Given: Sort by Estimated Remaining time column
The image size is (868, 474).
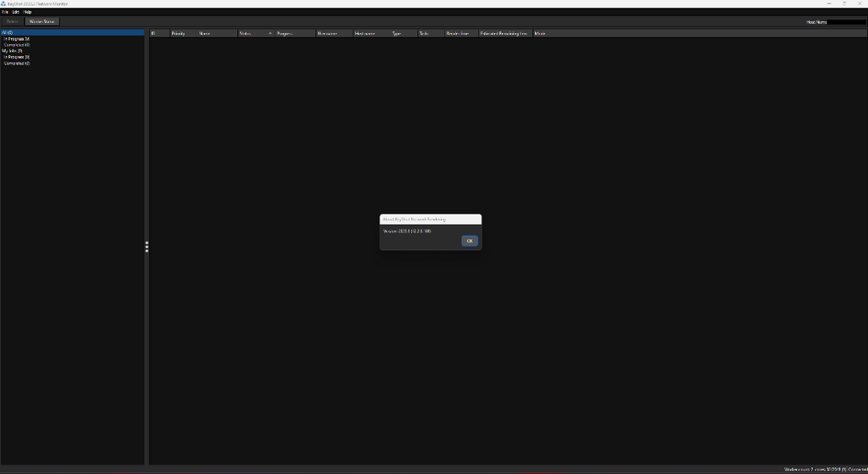Looking at the screenshot, I should pyautogui.click(x=505, y=33).
